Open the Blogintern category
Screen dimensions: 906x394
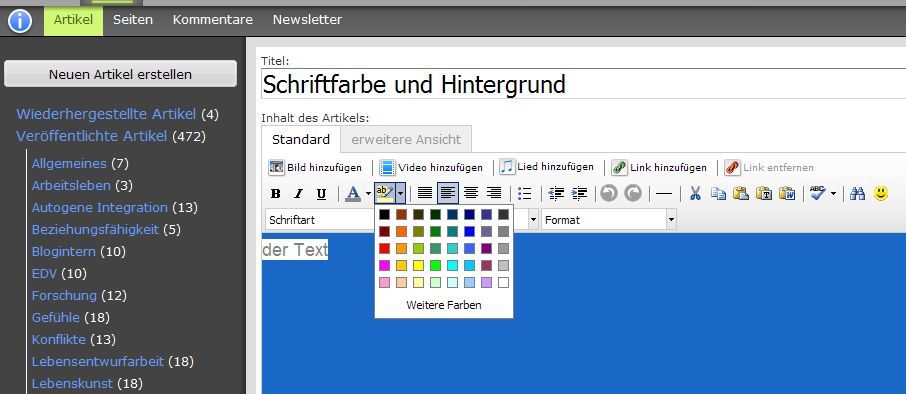[64, 251]
